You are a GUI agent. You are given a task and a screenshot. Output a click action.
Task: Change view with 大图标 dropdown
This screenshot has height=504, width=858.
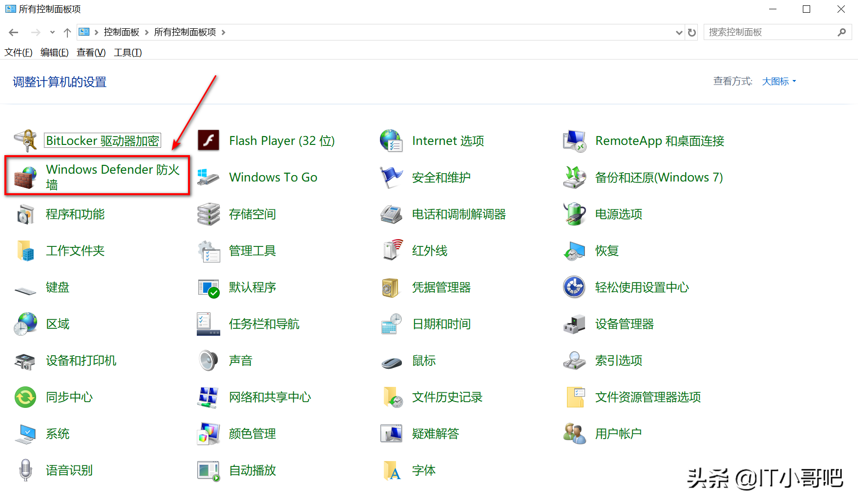pyautogui.click(x=778, y=81)
